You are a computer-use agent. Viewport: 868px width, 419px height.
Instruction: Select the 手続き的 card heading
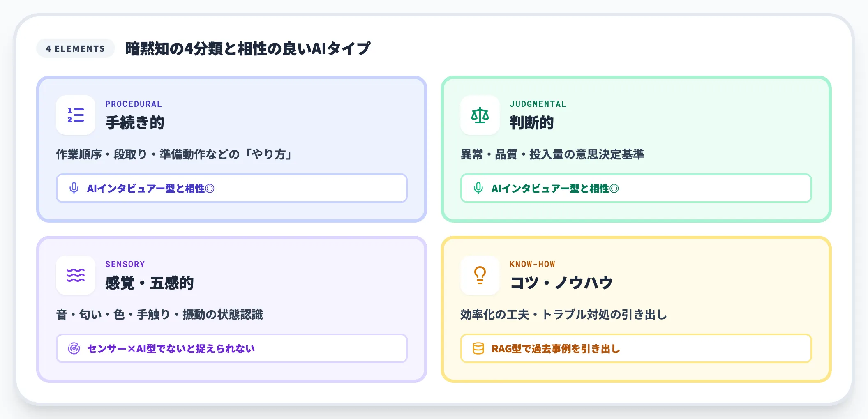134,122
